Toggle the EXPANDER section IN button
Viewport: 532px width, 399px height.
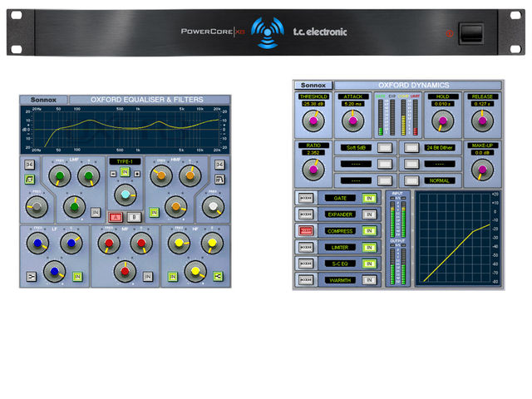click(369, 214)
